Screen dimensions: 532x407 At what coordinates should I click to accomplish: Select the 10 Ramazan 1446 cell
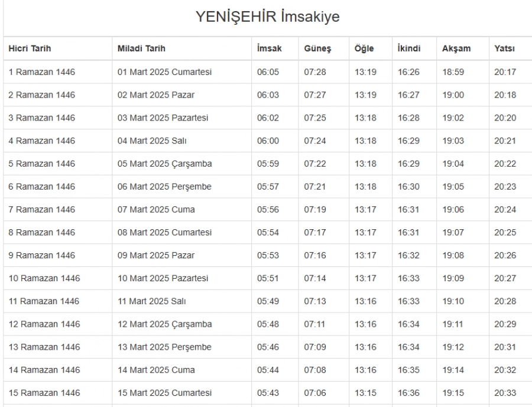point(44,278)
